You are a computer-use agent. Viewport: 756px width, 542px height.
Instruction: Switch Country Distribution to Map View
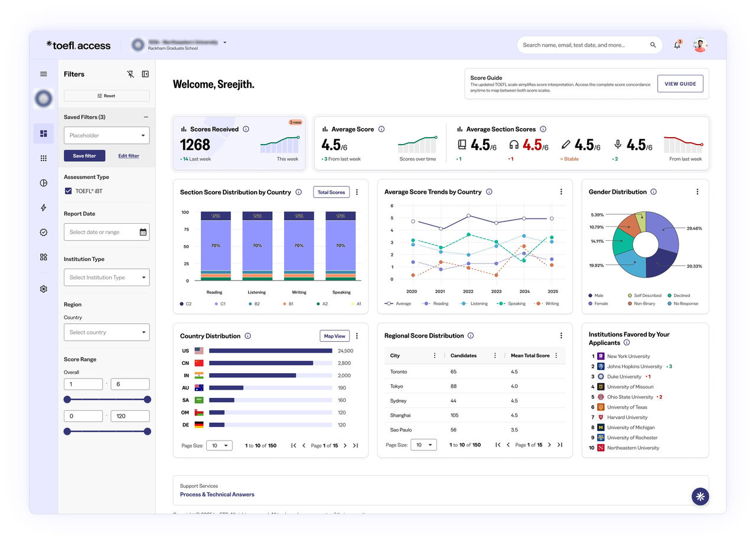coord(334,335)
